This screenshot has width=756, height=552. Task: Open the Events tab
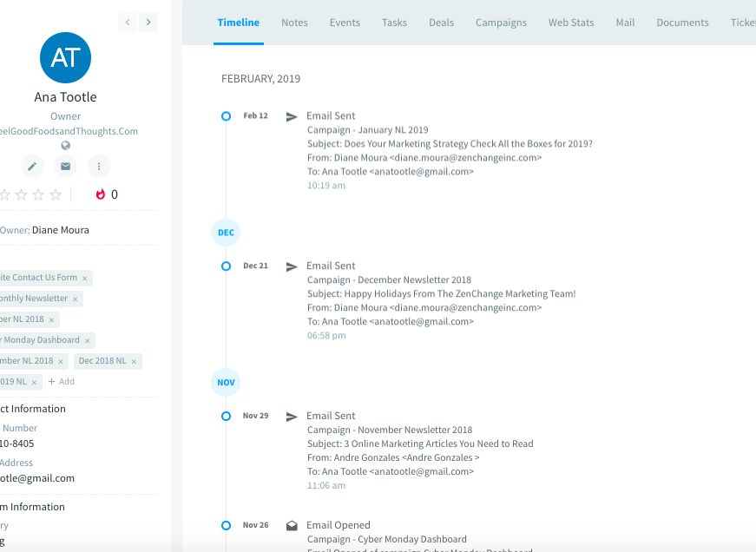345,23
